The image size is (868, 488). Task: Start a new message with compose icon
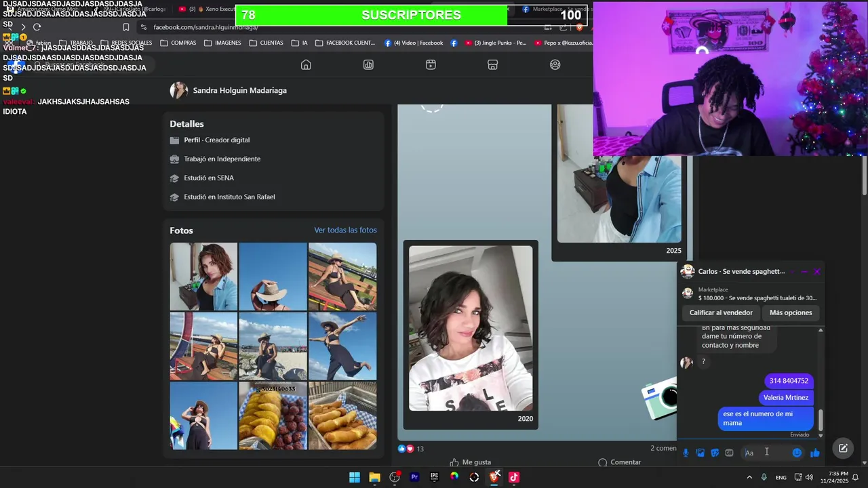pos(843,448)
